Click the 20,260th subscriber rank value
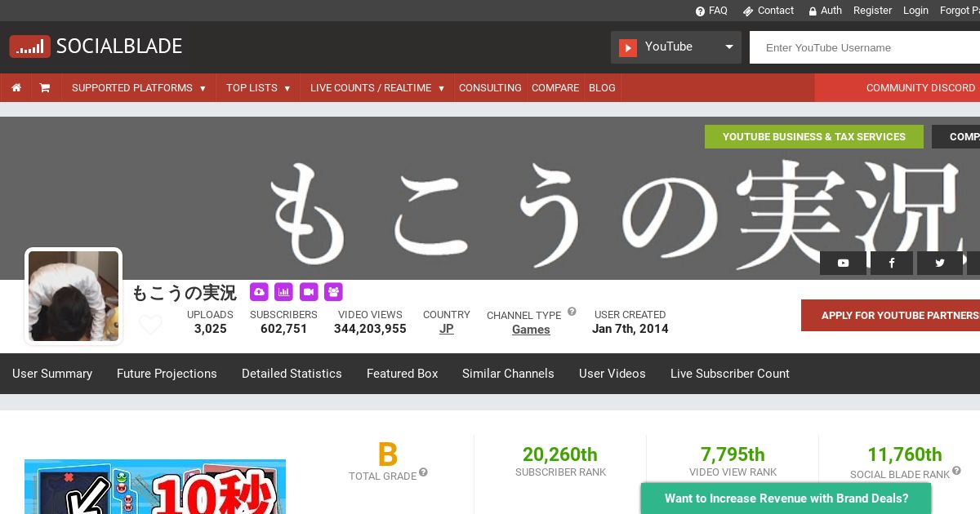 [560, 454]
